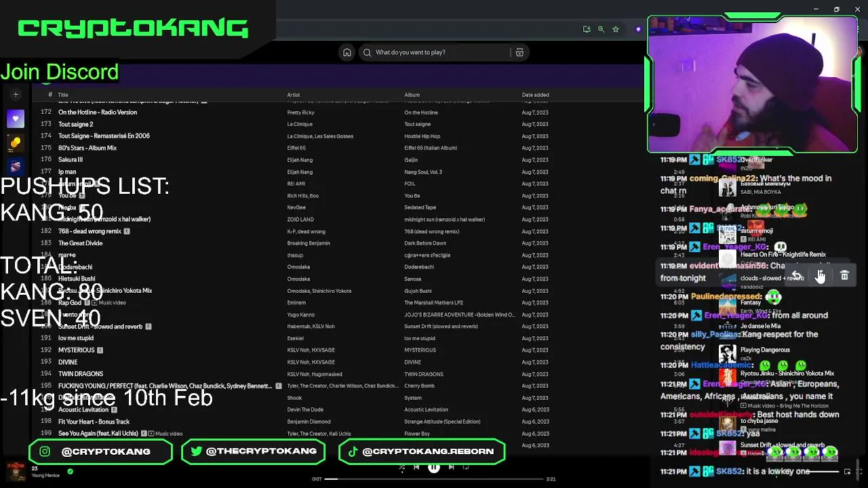Select the 'MYSTERIOUS' track
This screenshot has width=868, height=488.
coord(77,350)
